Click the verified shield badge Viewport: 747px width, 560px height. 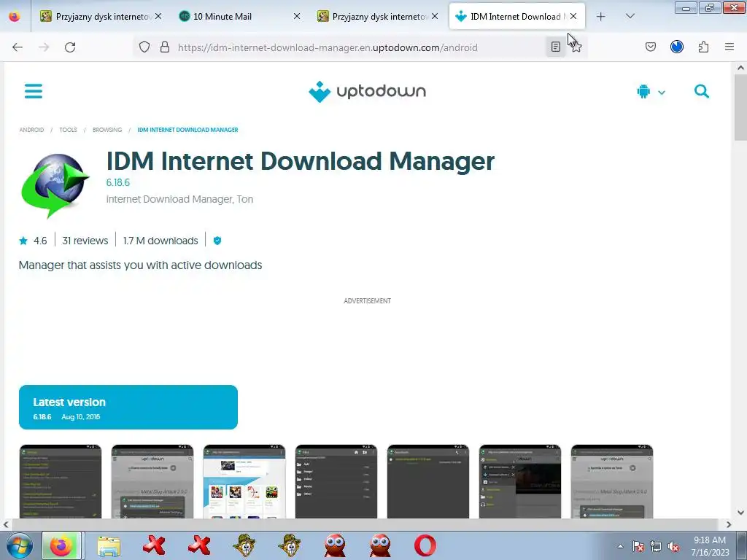(217, 241)
